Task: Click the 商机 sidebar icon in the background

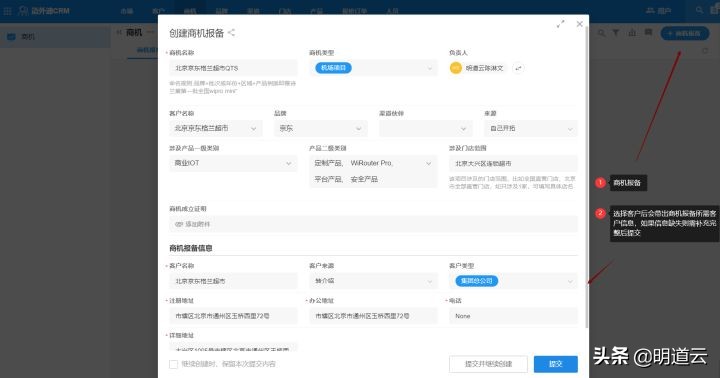Action: click(x=11, y=37)
